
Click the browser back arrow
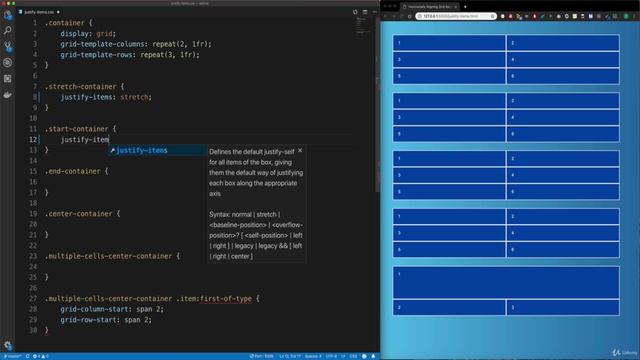point(386,16)
